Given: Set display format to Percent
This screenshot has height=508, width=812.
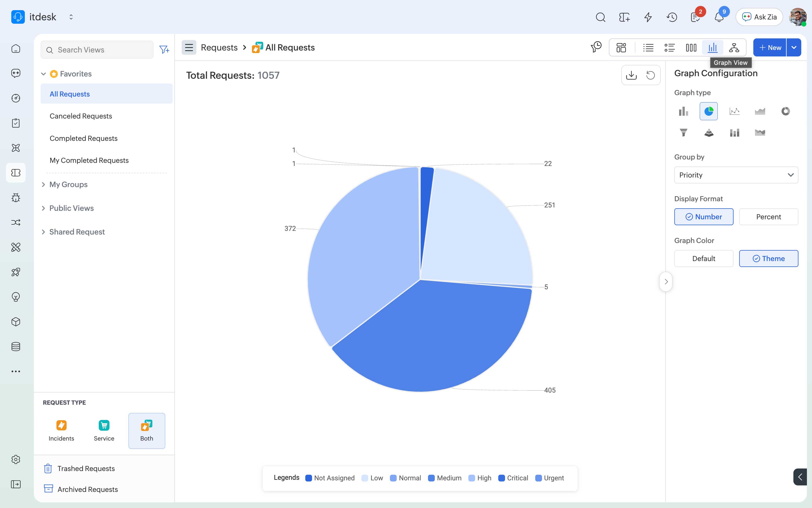Looking at the screenshot, I should (x=768, y=217).
